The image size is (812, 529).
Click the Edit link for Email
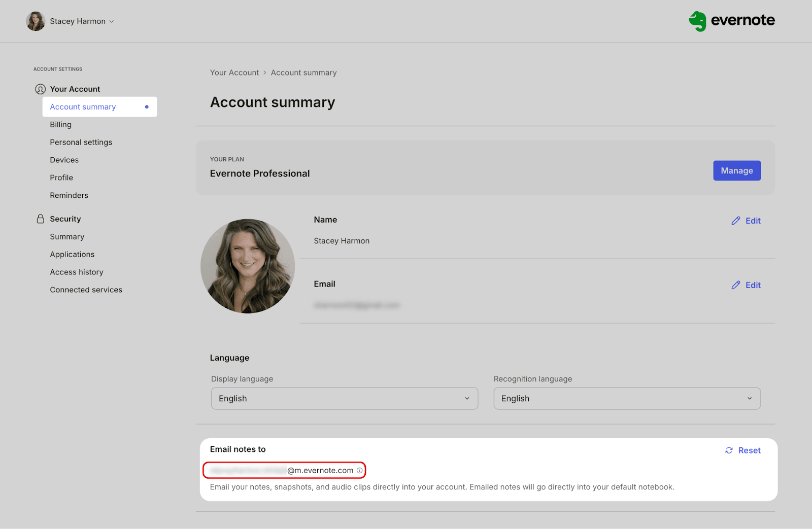(753, 285)
